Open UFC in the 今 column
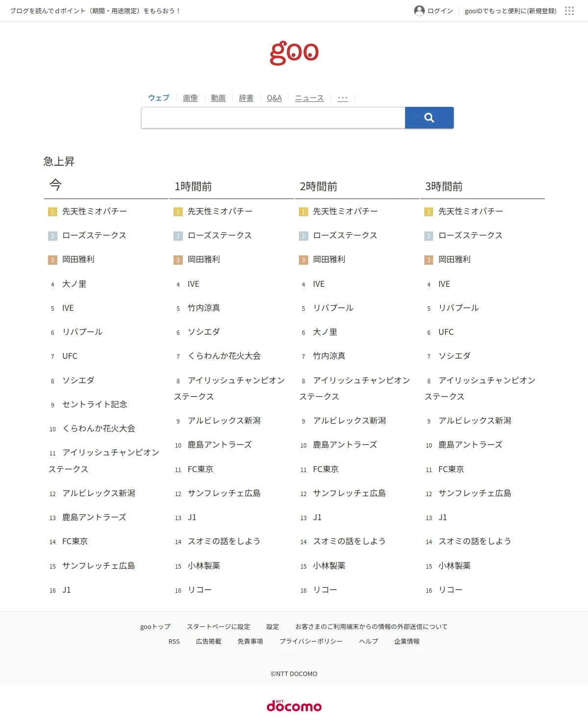Image resolution: width=588 pixels, height=728 pixels. pos(70,356)
